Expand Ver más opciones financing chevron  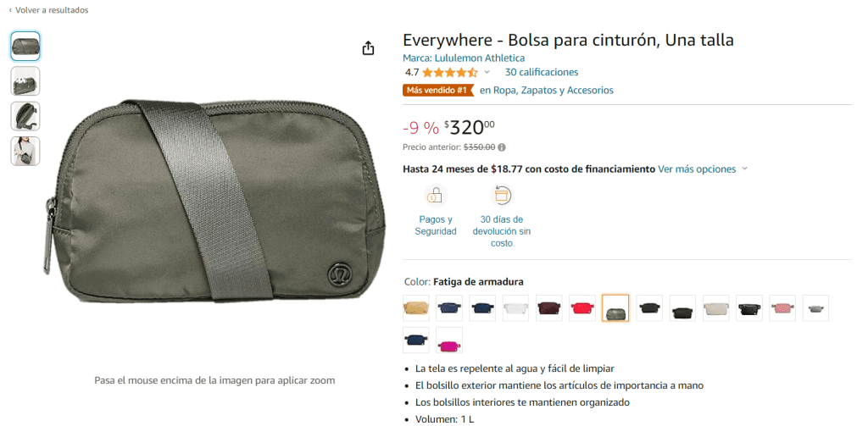coord(744,169)
